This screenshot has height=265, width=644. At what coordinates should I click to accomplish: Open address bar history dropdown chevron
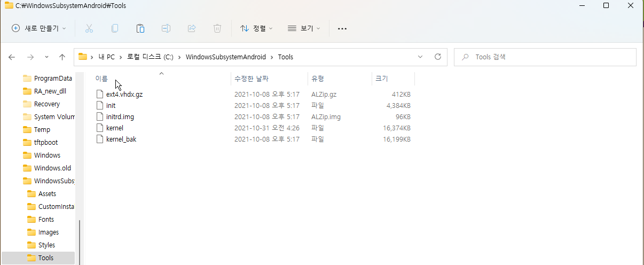click(420, 57)
